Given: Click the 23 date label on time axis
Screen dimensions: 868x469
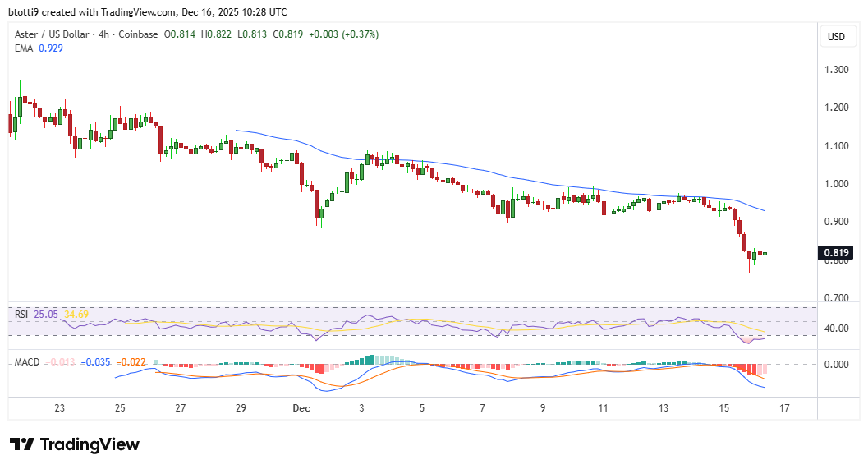Looking at the screenshot, I should [59, 407].
